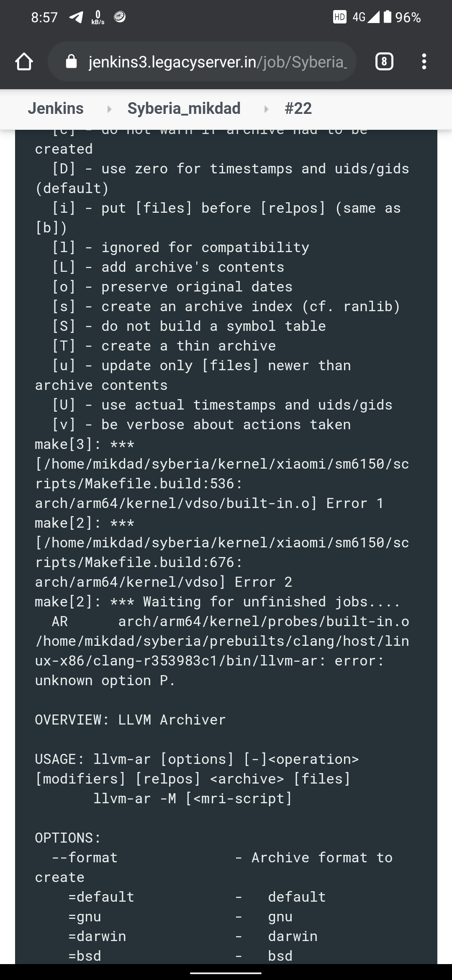This screenshot has height=980, width=452.
Task: Tap the data saver icon in status bar
Action: point(119,18)
